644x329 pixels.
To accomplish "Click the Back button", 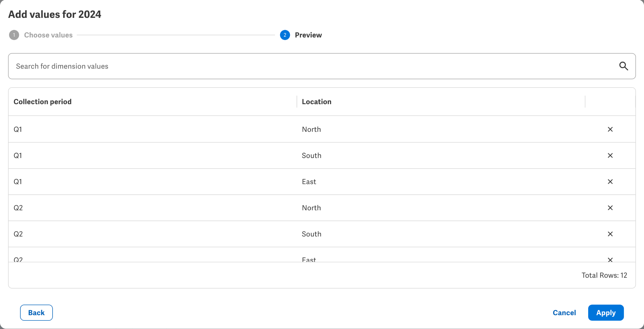I will point(36,313).
